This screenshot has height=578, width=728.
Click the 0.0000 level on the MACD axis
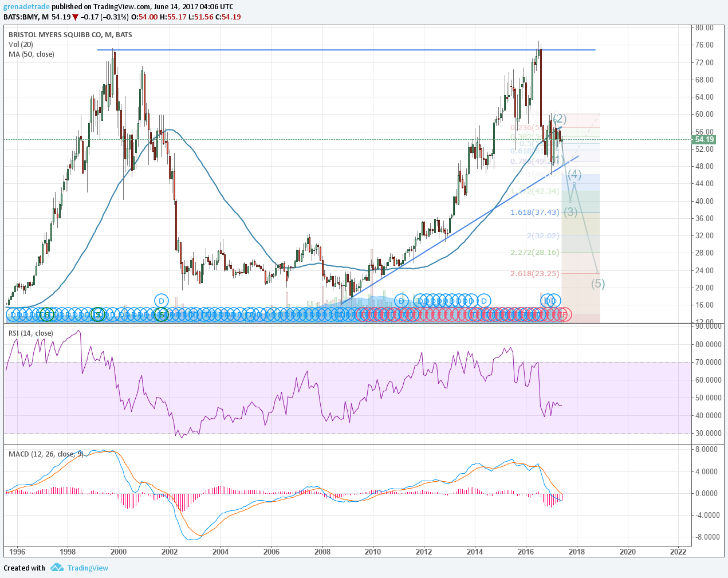708,493
